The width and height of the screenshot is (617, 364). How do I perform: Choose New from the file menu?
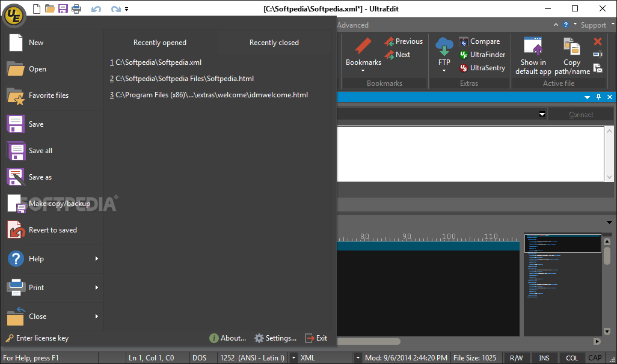[54, 43]
